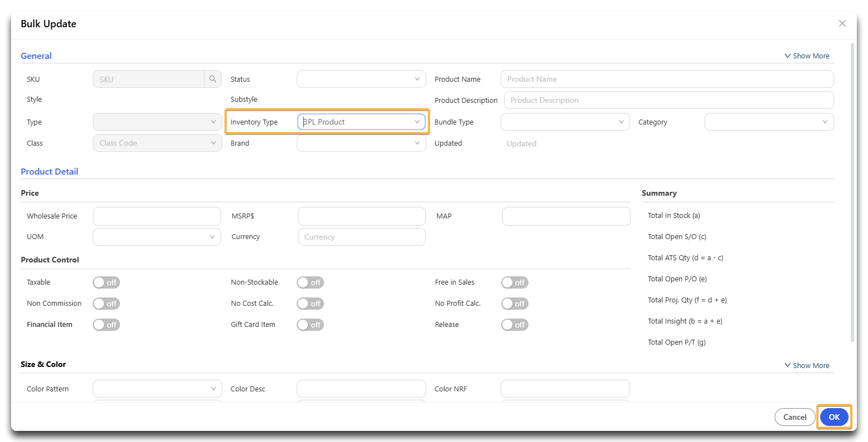
Task: Click the SKU input field
Action: coord(148,79)
